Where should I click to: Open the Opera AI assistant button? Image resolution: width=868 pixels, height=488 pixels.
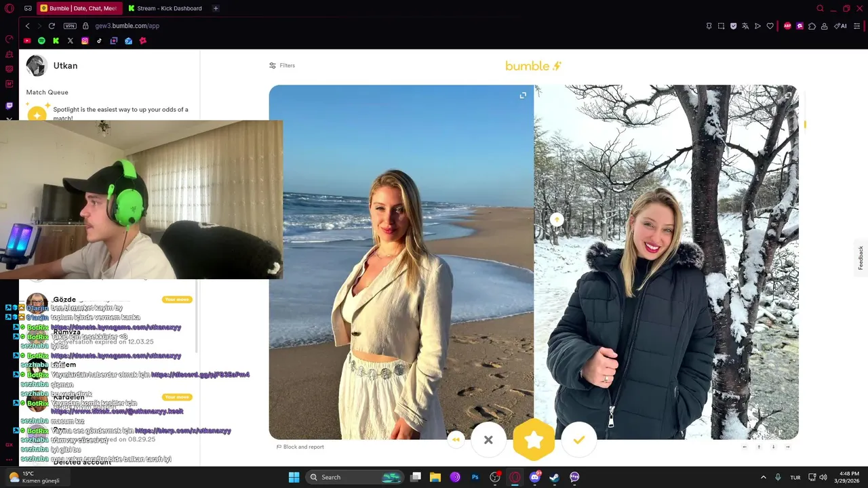(840, 26)
